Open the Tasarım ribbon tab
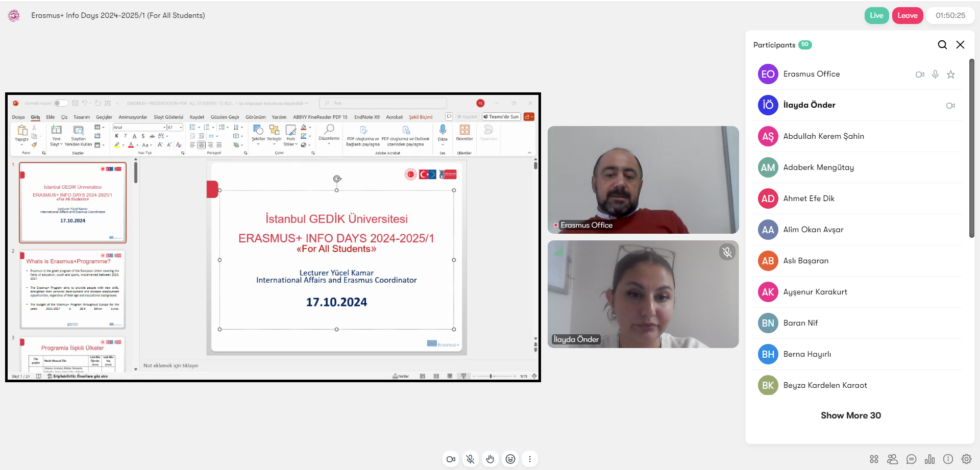The width and height of the screenshot is (980, 470). [x=82, y=117]
